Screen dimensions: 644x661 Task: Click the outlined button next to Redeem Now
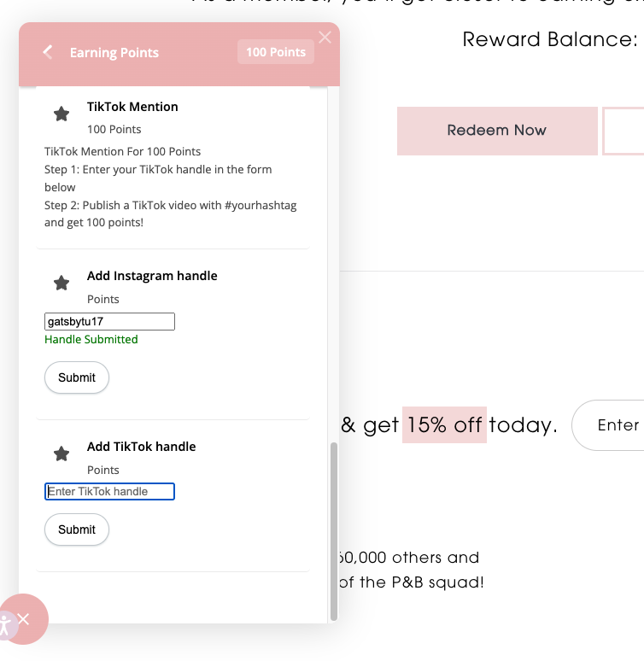[624, 131]
